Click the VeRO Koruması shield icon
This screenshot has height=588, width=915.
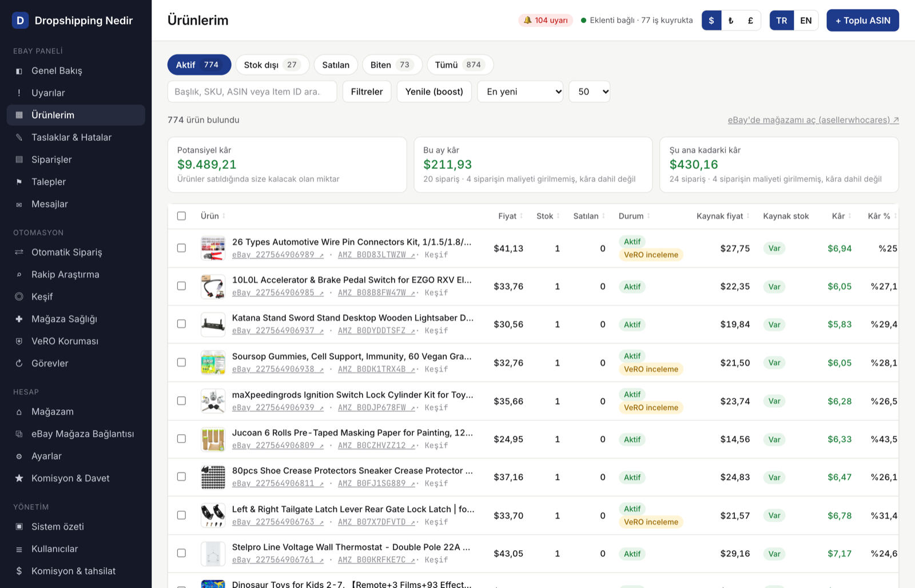[19, 341]
